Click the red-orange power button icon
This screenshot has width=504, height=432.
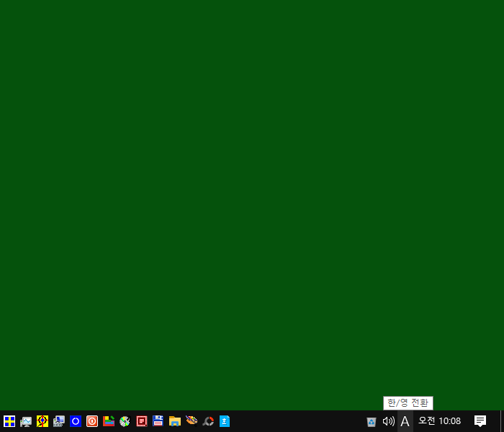pos(92,421)
